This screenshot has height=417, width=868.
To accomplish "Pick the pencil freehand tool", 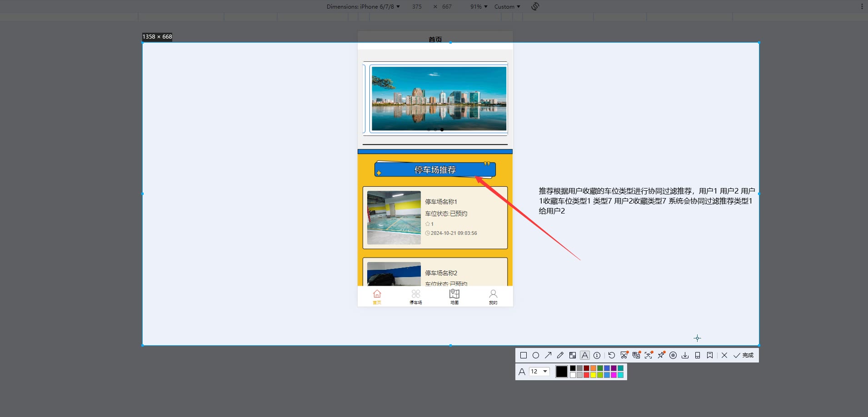I will [x=560, y=355].
